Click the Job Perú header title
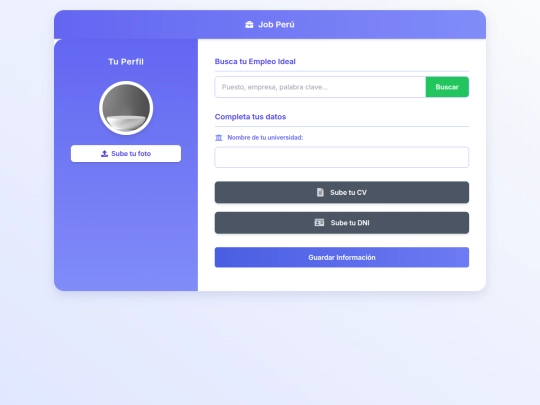The height and width of the screenshot is (405, 540). tap(276, 24)
